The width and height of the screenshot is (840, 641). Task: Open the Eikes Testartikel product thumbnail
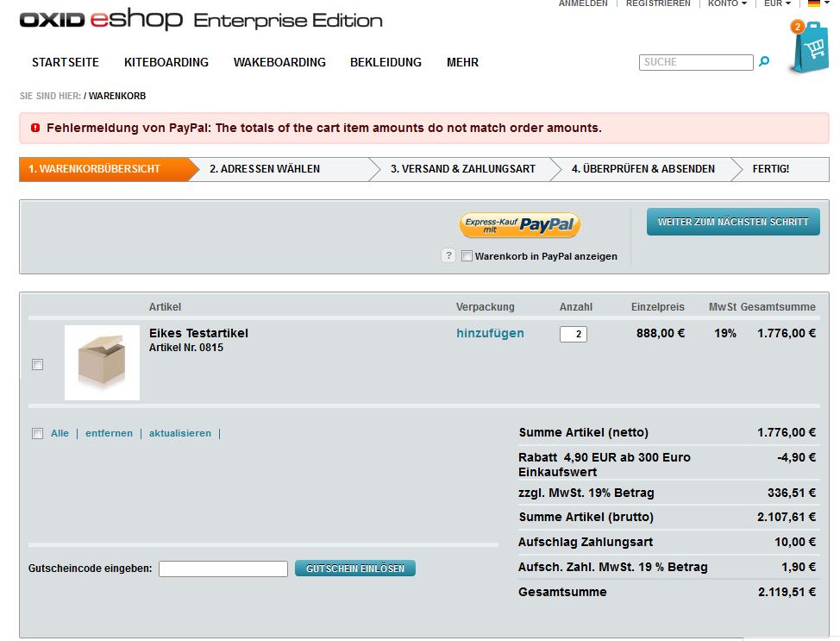(102, 362)
